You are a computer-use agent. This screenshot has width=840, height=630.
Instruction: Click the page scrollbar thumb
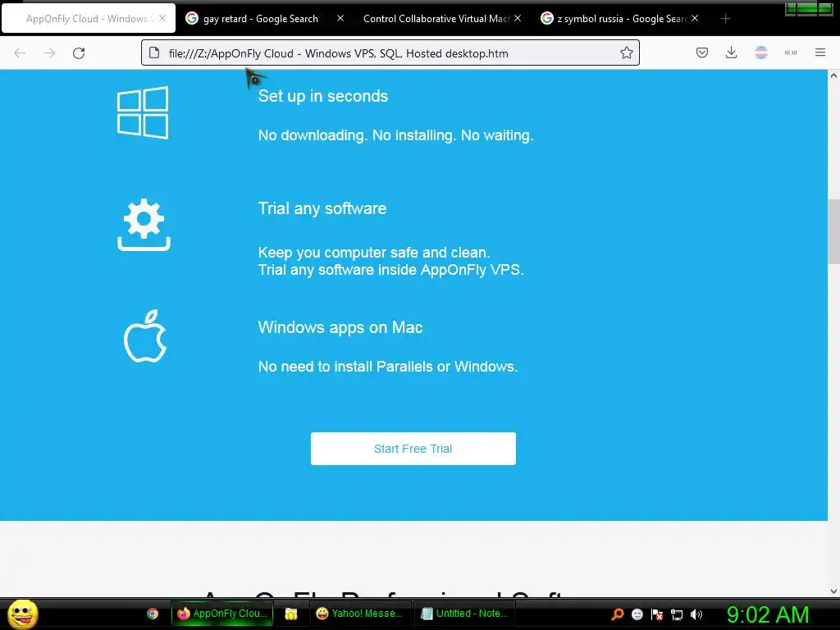(833, 231)
